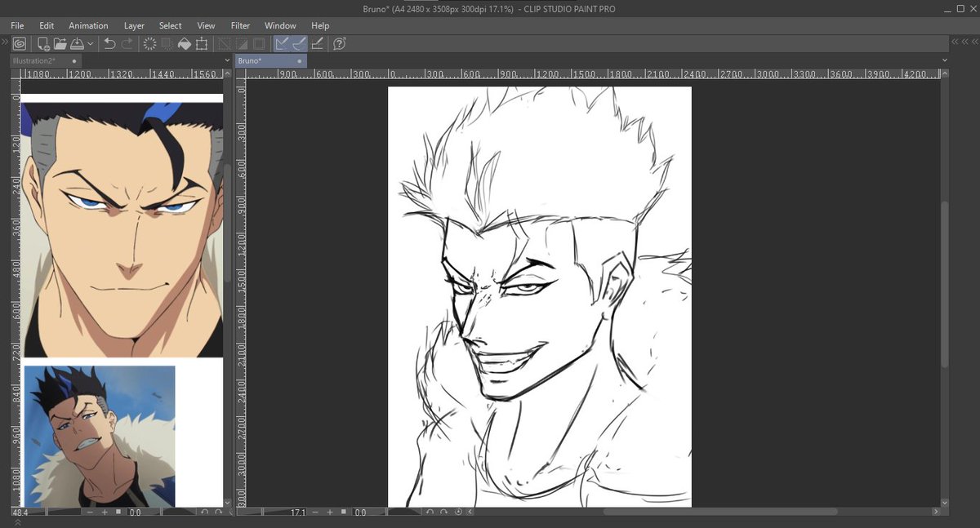980x528 pixels.
Task: Click the Bruno scrollbar up arrow
Action: pos(945,73)
